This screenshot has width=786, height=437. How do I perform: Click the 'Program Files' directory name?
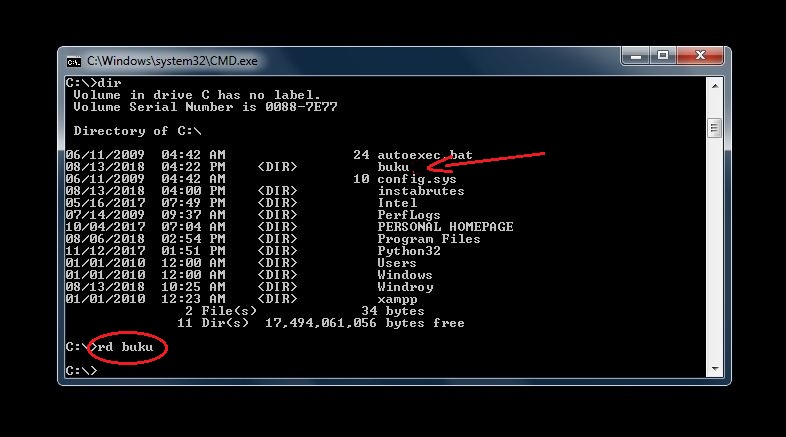pos(429,239)
